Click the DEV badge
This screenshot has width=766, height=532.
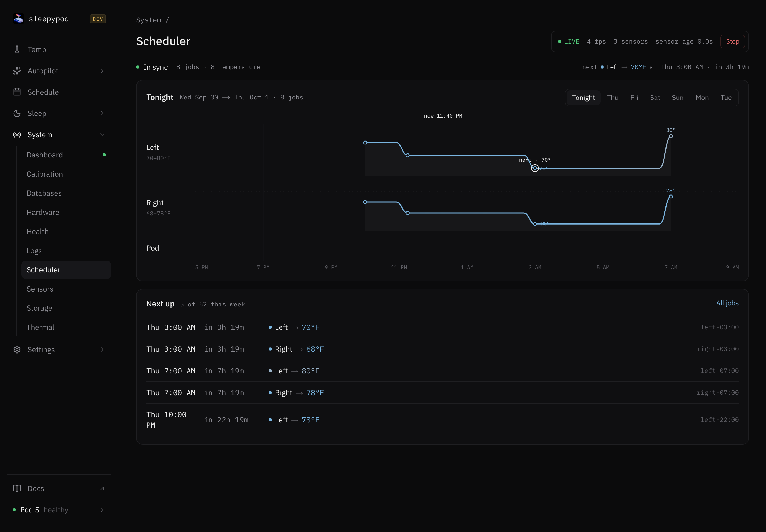(x=98, y=19)
